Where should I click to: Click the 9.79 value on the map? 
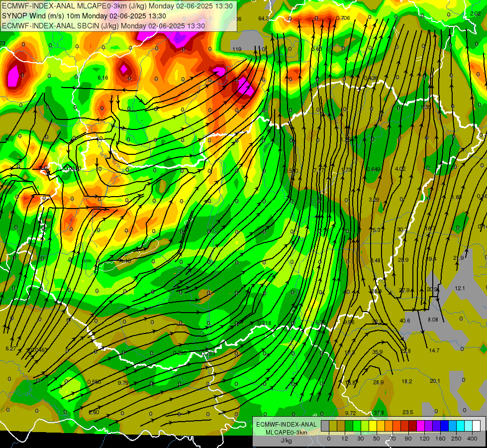[x=123, y=383]
